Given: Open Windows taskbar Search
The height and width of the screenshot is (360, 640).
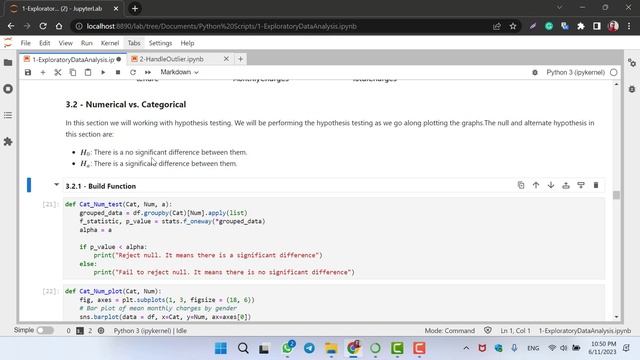Looking at the screenshot, I should (x=243, y=348).
